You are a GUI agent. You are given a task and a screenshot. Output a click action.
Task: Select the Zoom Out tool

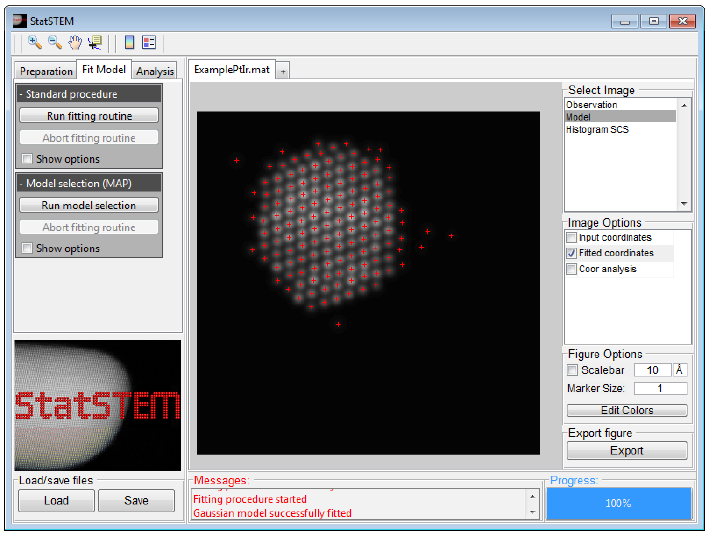pyautogui.click(x=55, y=43)
